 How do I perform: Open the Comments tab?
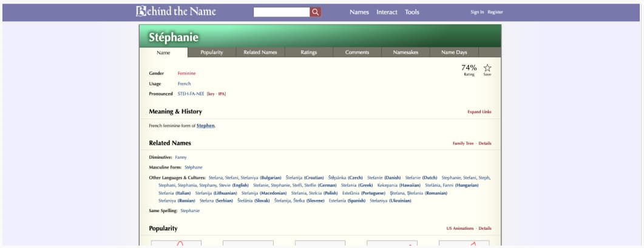point(358,52)
